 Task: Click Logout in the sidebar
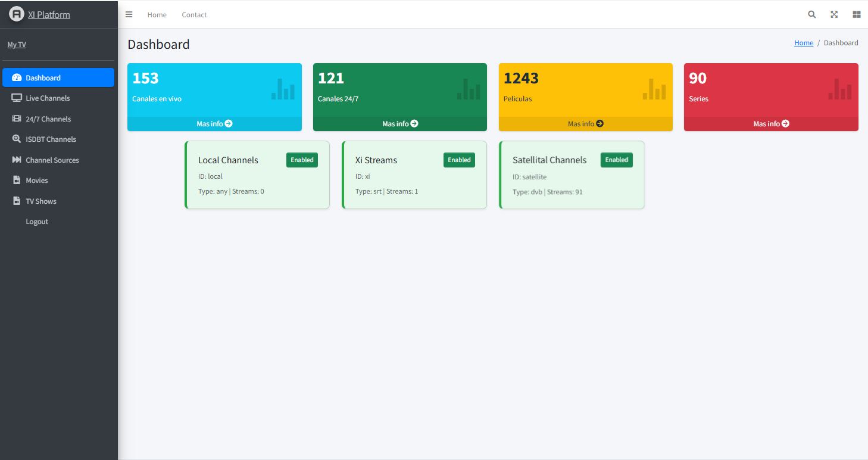37,222
